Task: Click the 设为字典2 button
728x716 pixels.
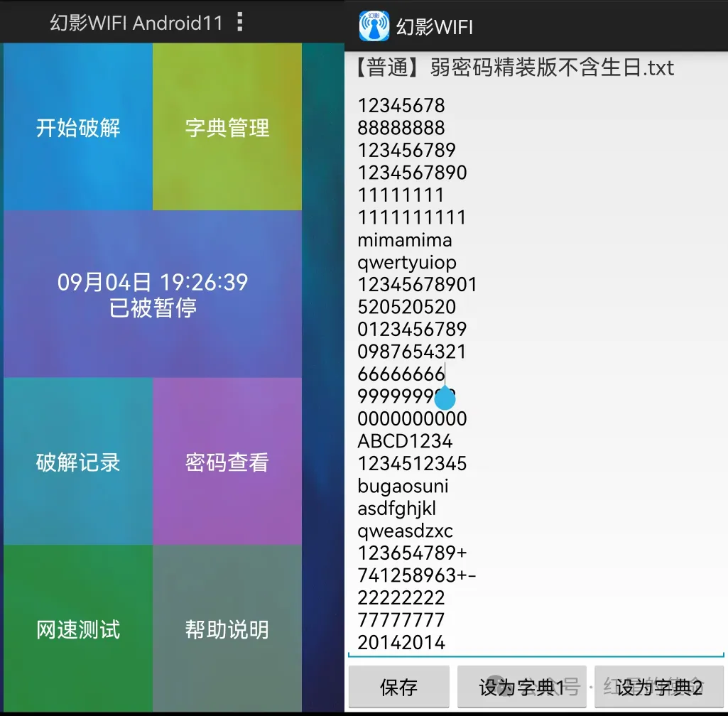Action: 659,687
